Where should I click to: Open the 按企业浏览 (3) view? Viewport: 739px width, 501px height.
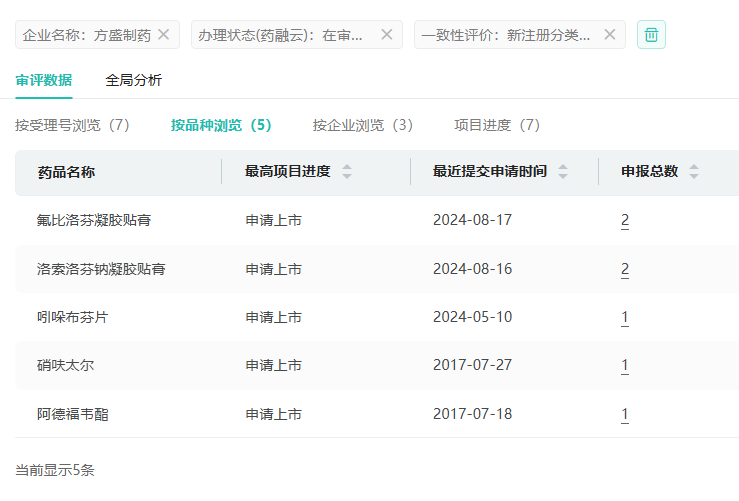(x=362, y=125)
